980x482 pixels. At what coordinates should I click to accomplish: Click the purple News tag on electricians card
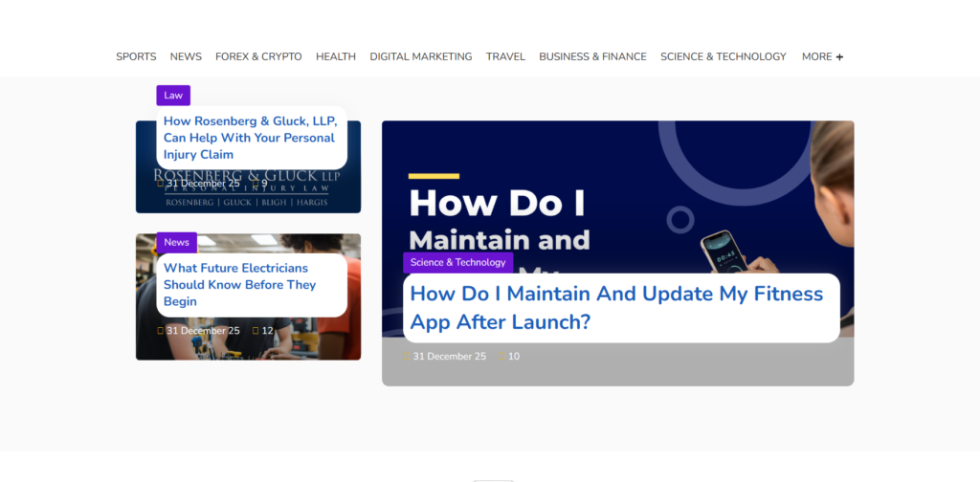point(176,242)
